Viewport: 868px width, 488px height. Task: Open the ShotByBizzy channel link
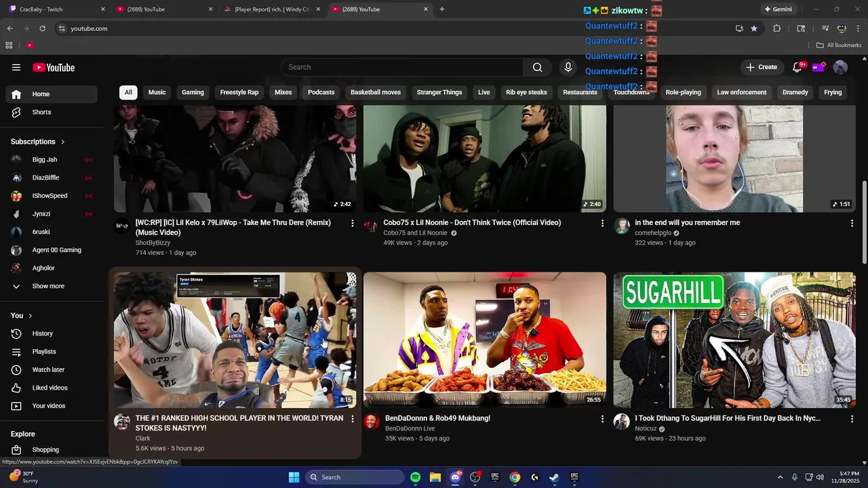click(153, 243)
